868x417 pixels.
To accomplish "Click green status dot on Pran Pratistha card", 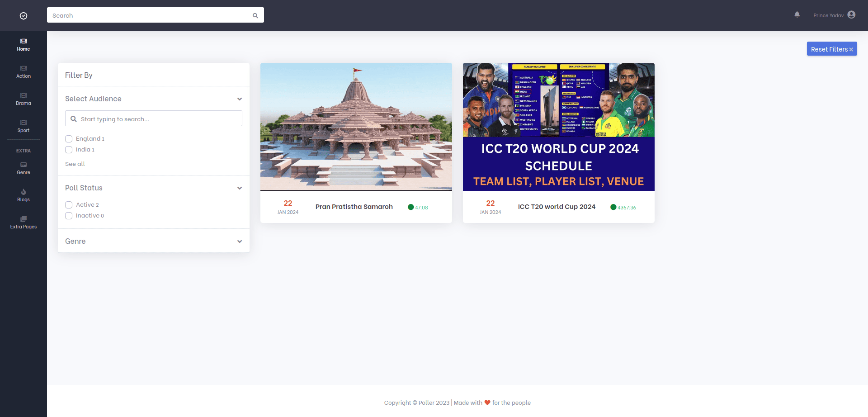I will pos(411,207).
